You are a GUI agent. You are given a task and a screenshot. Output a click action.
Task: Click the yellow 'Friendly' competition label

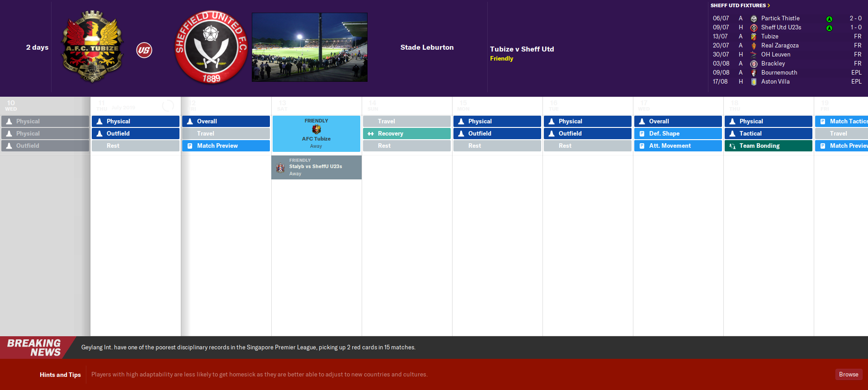pos(502,59)
